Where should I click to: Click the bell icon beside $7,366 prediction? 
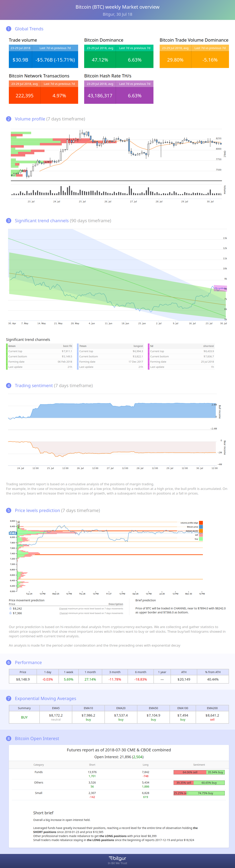click(x=10, y=613)
